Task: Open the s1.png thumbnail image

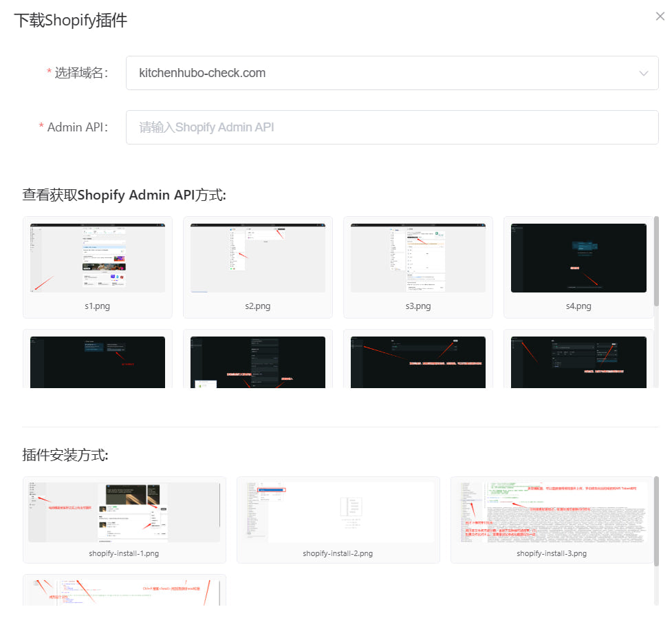Action: (97, 257)
